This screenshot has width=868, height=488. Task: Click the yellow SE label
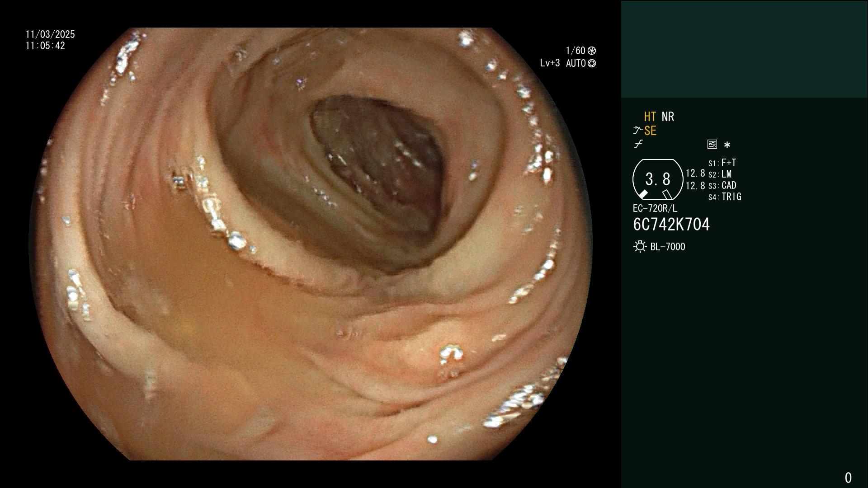point(650,131)
